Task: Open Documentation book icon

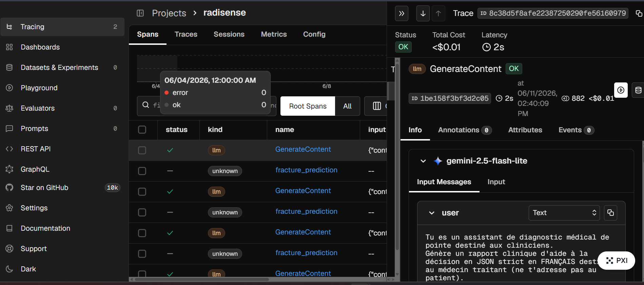Action: pos(9,228)
